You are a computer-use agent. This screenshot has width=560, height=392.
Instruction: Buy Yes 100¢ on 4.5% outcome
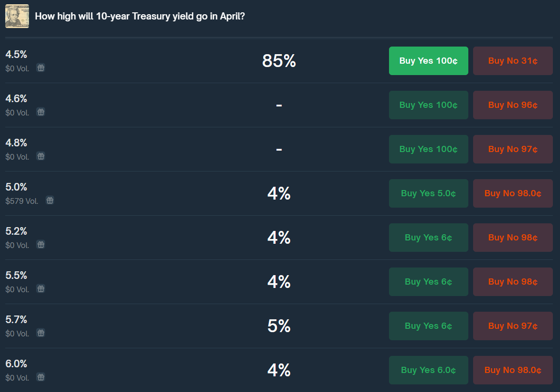tap(428, 61)
